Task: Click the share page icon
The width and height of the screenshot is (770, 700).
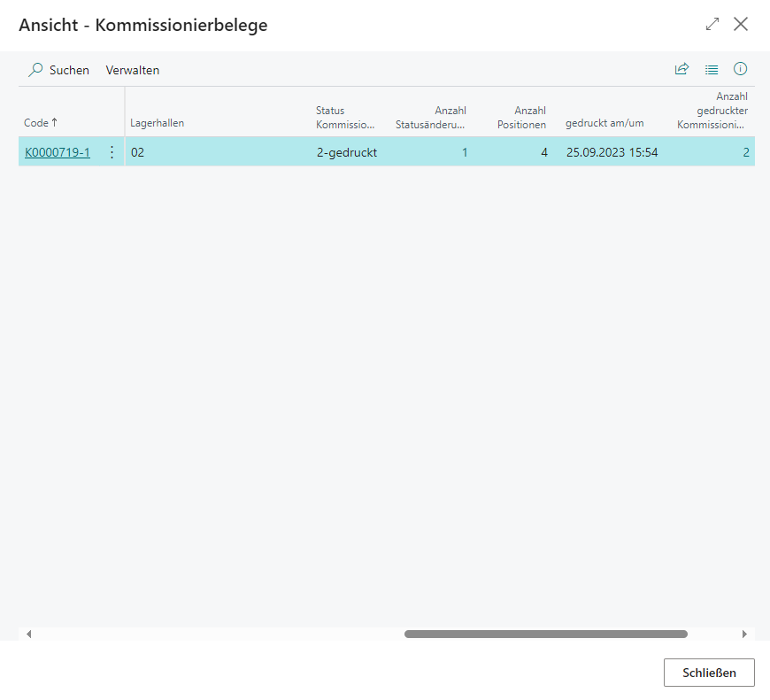Action: (x=681, y=69)
